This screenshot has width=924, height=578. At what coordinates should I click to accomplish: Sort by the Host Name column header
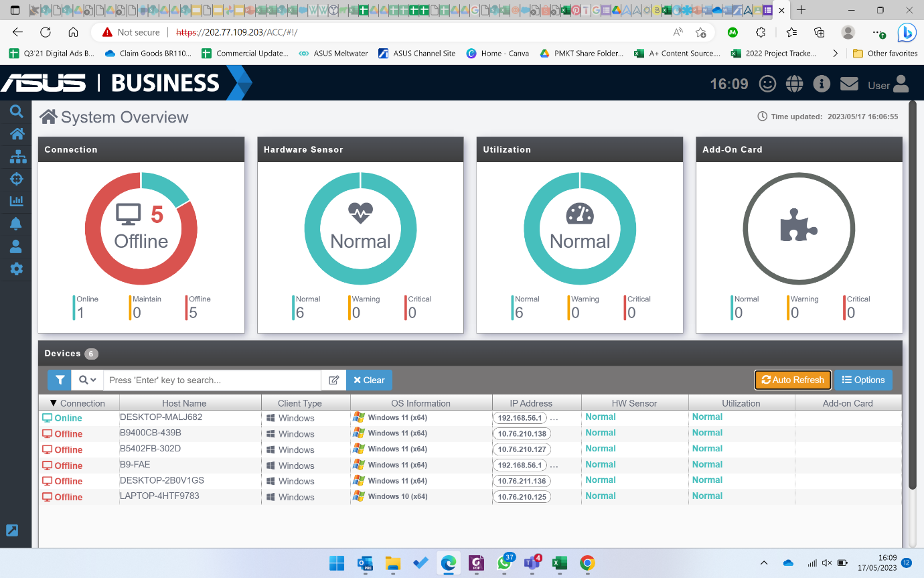coord(184,403)
